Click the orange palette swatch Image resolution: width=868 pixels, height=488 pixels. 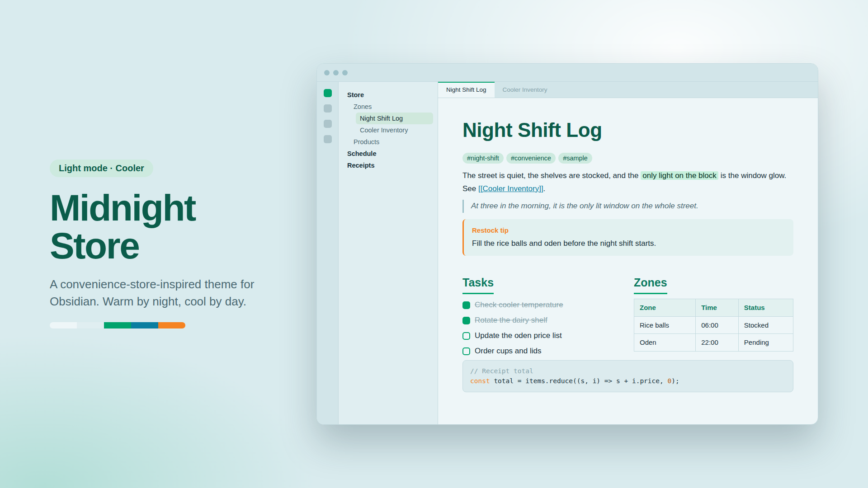pyautogui.click(x=172, y=325)
